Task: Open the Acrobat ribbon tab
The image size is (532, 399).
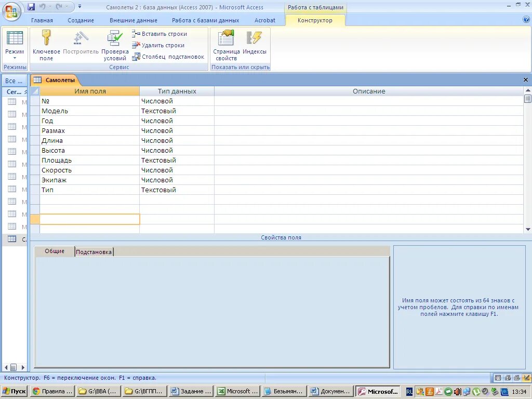Action: tap(264, 20)
